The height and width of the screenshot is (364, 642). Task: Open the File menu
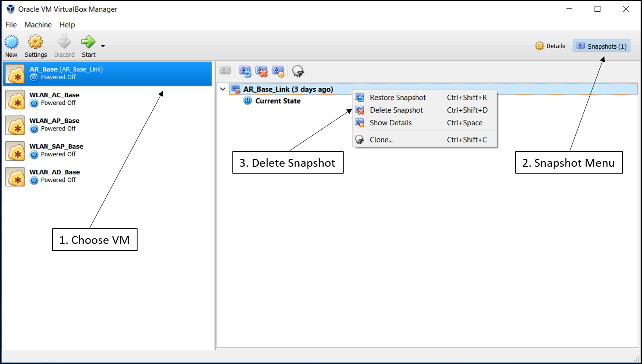[11, 25]
